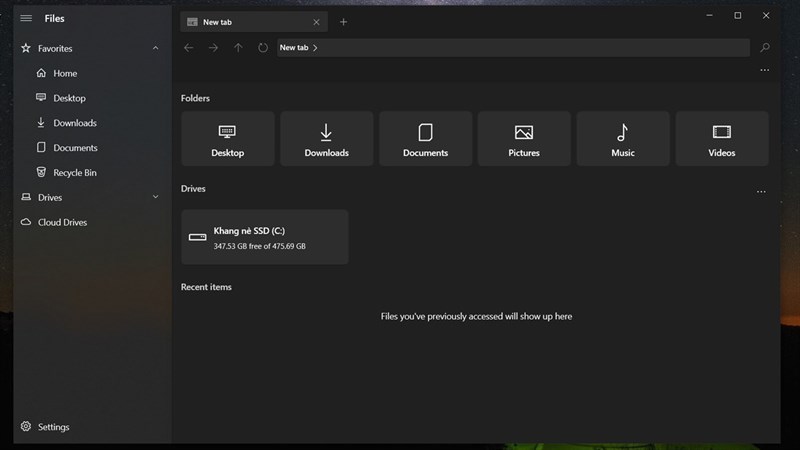Click New tab breadcrumb in address bar
This screenshot has height=450, width=800.
point(294,47)
